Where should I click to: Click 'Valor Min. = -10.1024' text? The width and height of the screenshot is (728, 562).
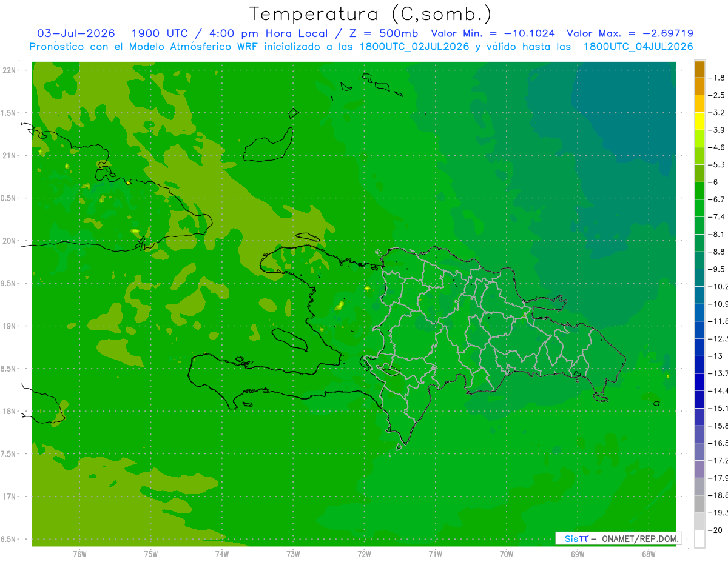pos(493,33)
